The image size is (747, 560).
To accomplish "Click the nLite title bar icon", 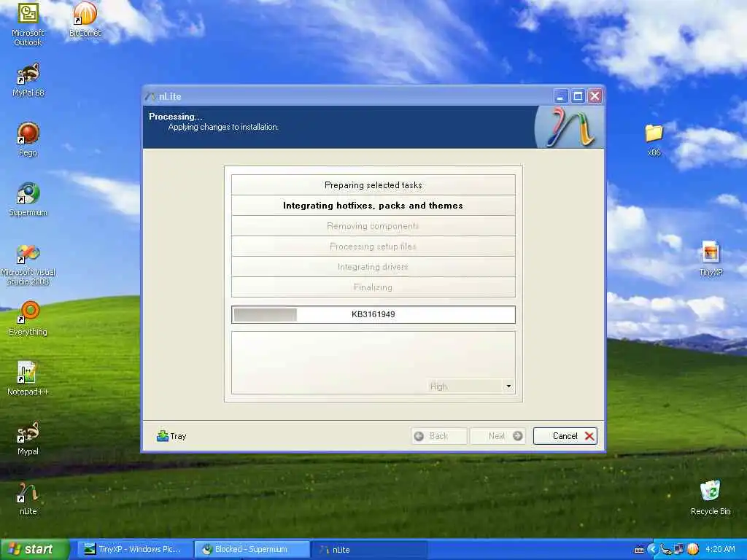I will click(150, 96).
